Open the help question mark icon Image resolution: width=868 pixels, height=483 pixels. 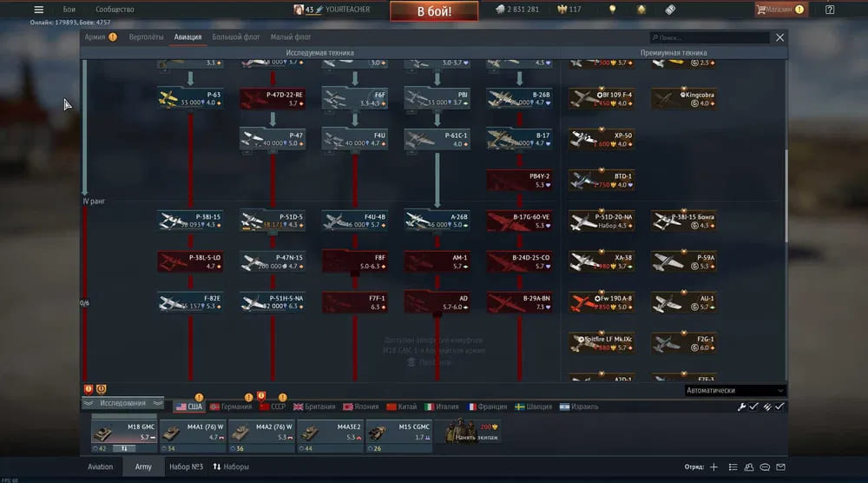[x=830, y=10]
